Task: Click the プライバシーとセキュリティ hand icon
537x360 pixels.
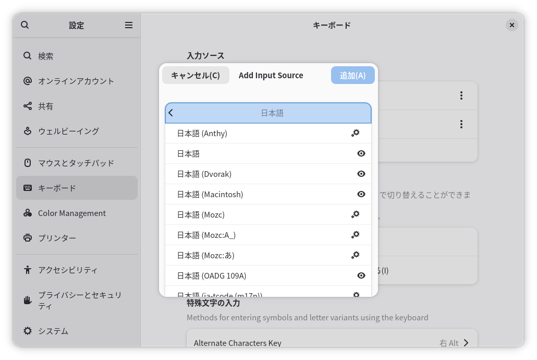Action: pyautogui.click(x=27, y=300)
